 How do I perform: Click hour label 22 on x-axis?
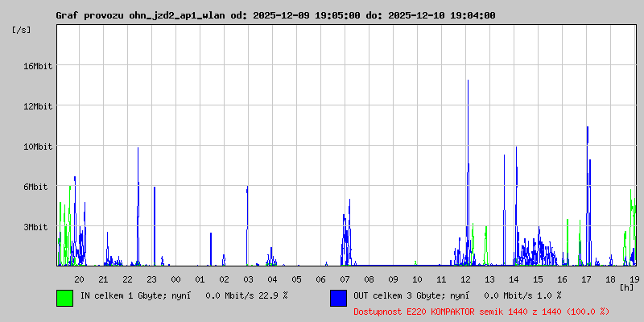point(128,279)
